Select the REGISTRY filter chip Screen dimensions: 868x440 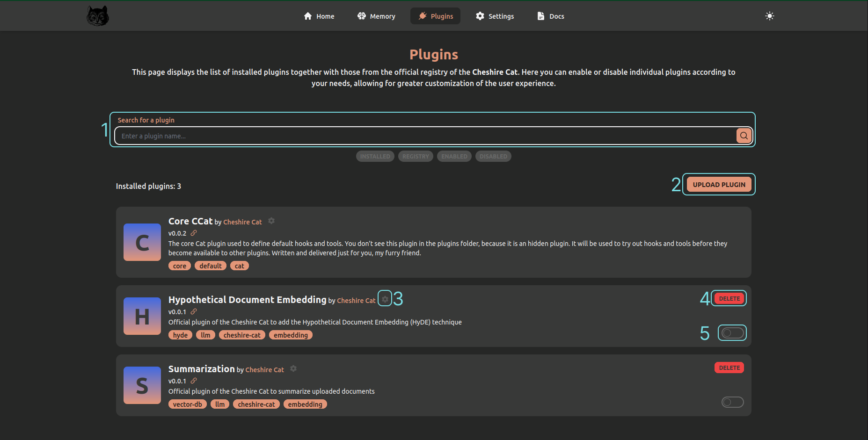tap(416, 157)
